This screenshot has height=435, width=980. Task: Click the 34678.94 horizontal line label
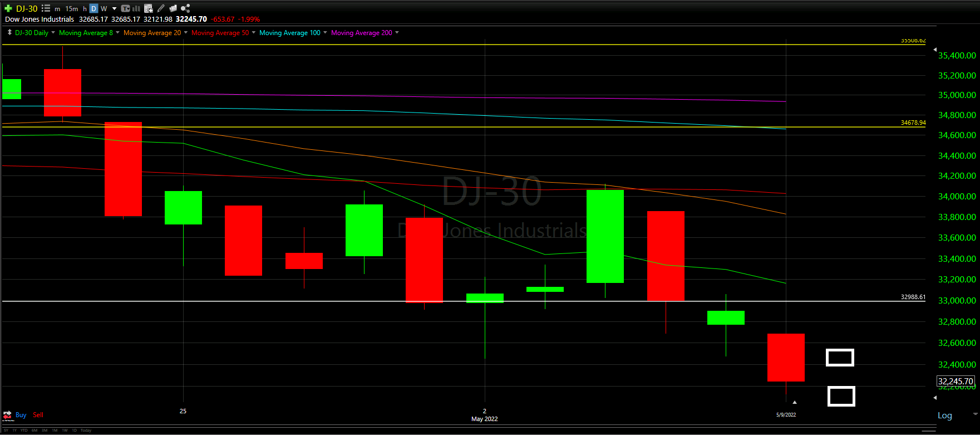913,123
